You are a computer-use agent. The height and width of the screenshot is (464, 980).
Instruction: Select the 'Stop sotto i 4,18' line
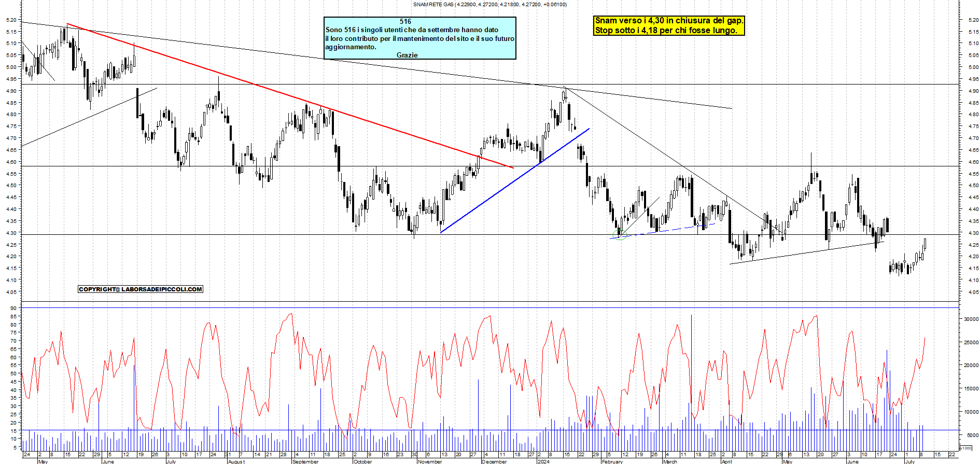pos(666,31)
